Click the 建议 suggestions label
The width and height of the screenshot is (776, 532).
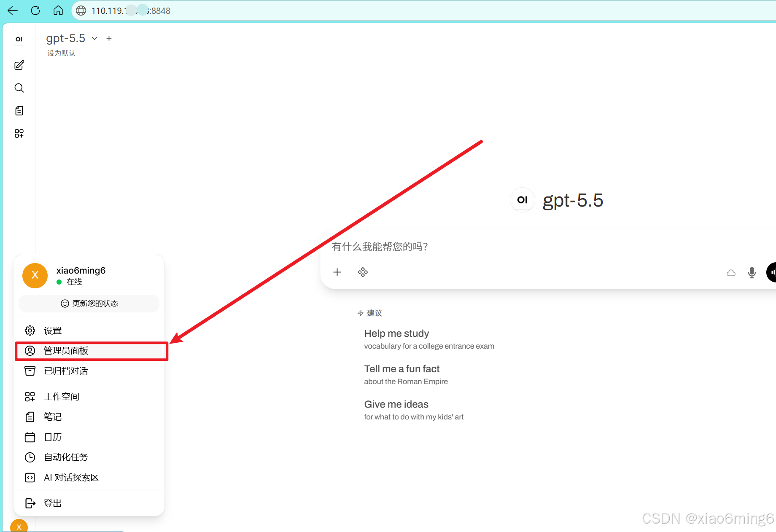374,313
